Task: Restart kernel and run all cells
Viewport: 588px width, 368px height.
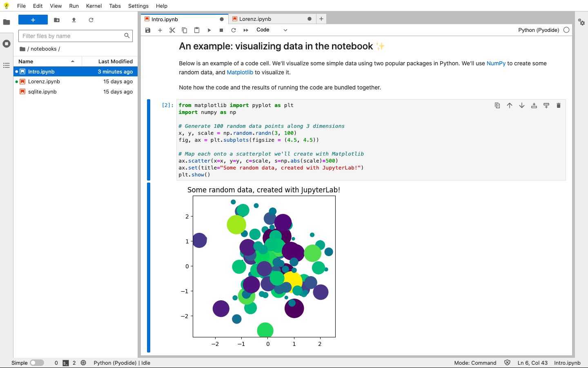Action: click(x=246, y=30)
